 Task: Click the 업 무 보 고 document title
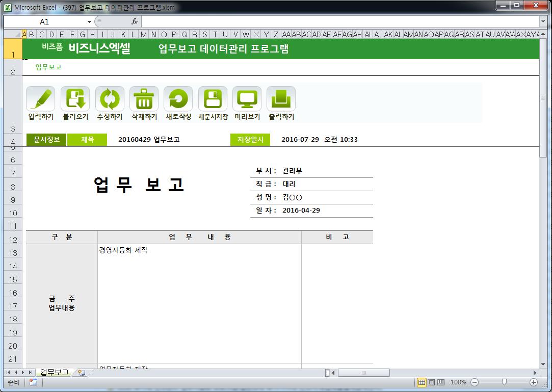coord(139,185)
